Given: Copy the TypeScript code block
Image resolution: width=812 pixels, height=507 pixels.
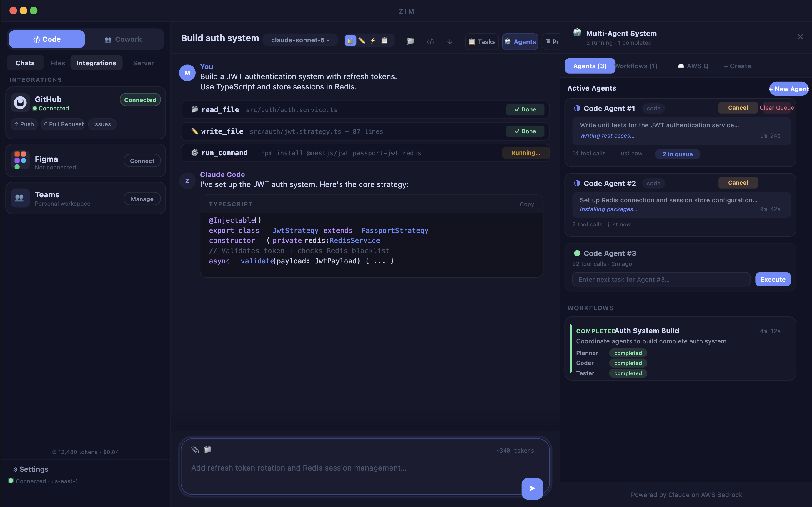Looking at the screenshot, I should (527, 204).
